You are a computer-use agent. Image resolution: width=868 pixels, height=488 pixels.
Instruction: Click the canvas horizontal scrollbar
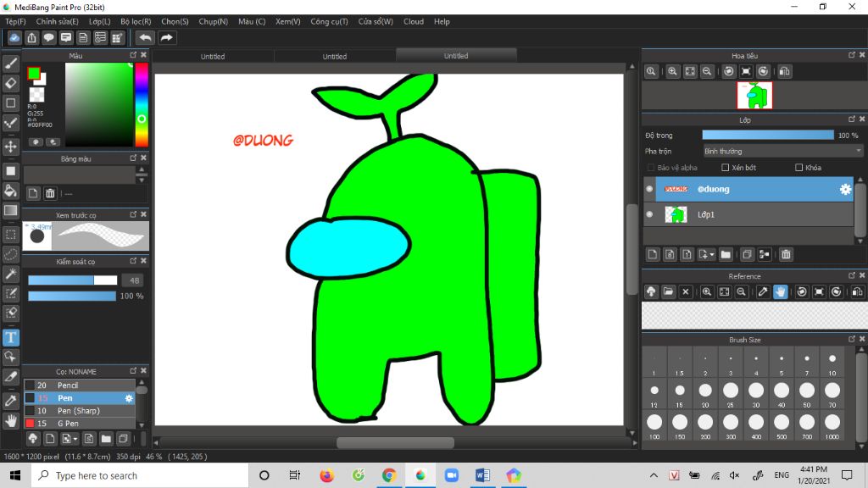click(395, 442)
